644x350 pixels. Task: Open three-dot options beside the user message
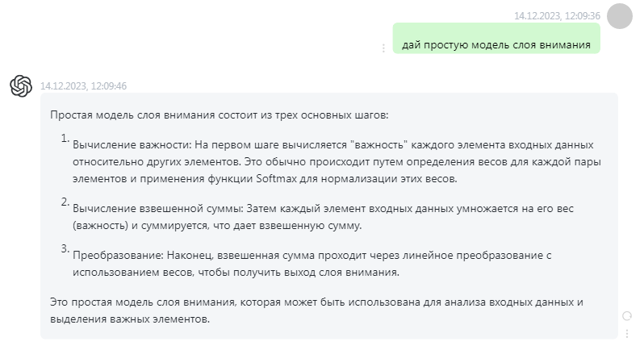point(383,48)
